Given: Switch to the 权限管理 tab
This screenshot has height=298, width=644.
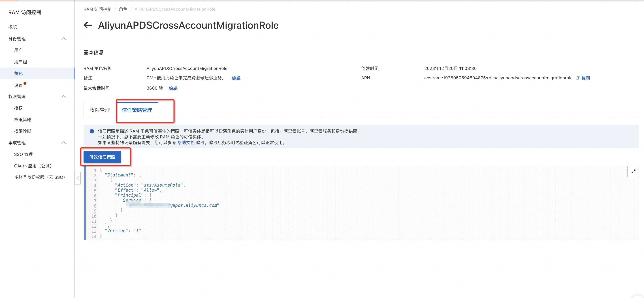Looking at the screenshot, I should pyautogui.click(x=100, y=110).
